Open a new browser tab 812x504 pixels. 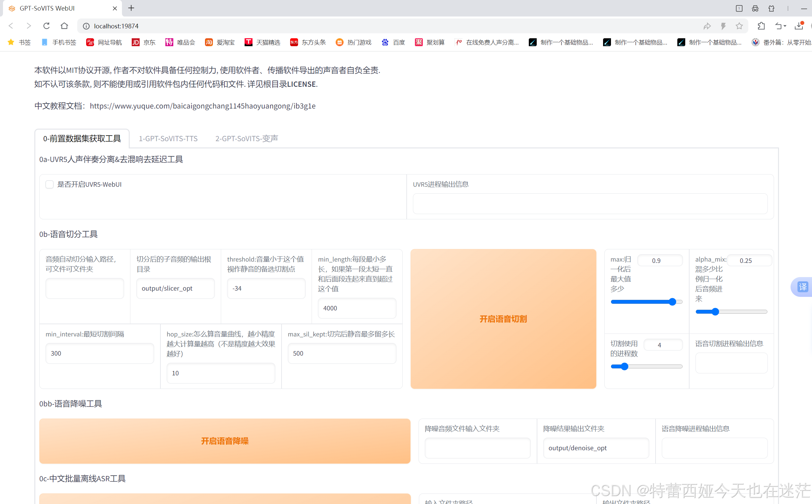coord(131,8)
